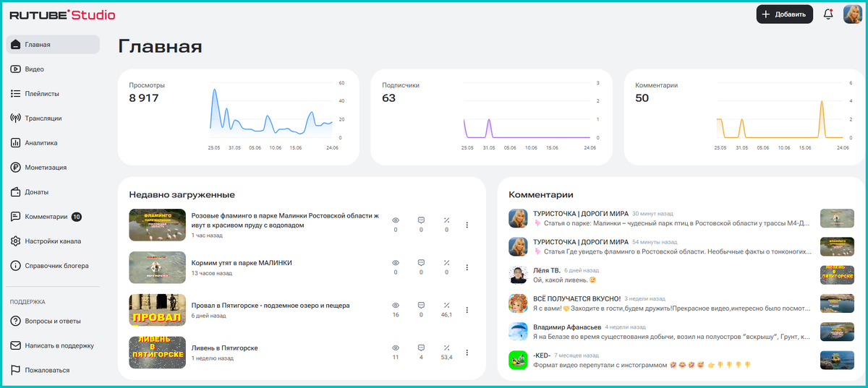Click views eye icon for Розовые фламинго

[x=396, y=220]
